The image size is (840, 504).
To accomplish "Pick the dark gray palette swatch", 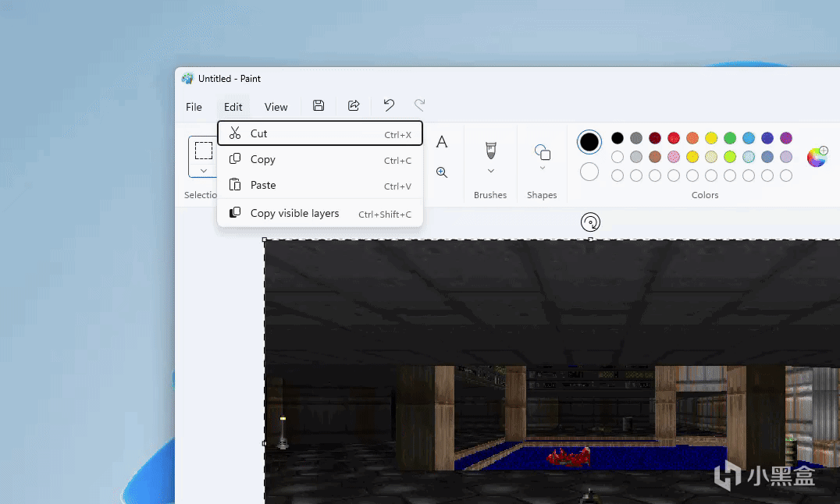I will (x=636, y=138).
